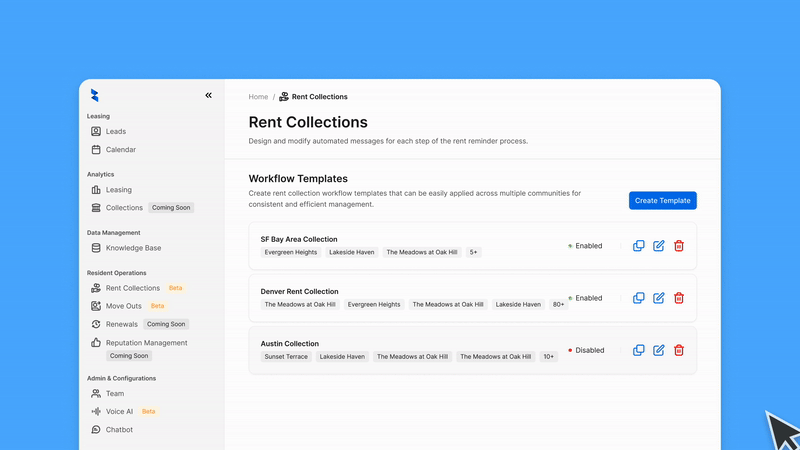This screenshot has height=450, width=800.
Task: Open Collections analytics item
Action: (124, 208)
